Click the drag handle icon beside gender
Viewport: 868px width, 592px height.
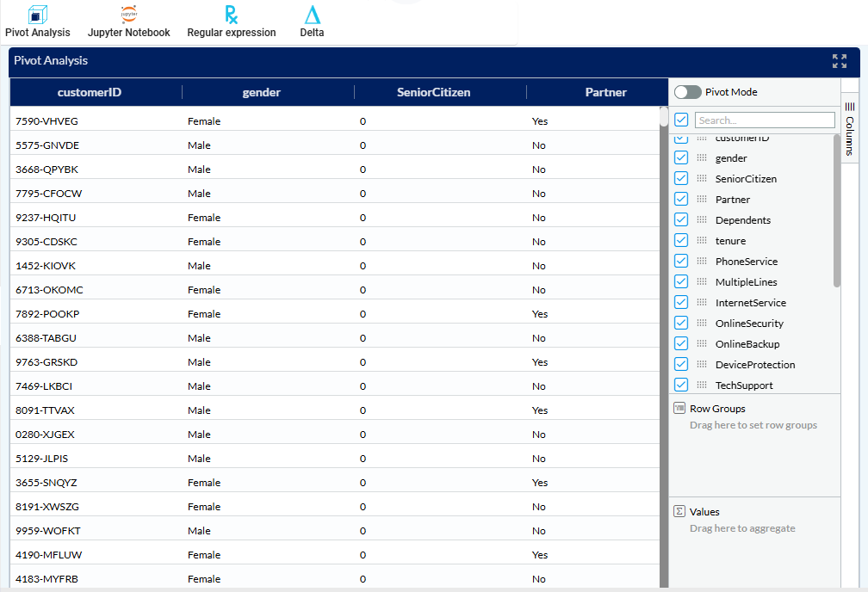click(702, 158)
